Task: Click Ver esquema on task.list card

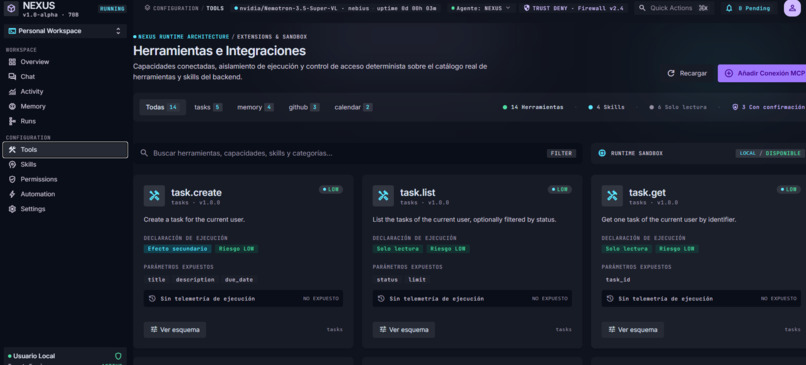Action: pyautogui.click(x=404, y=330)
